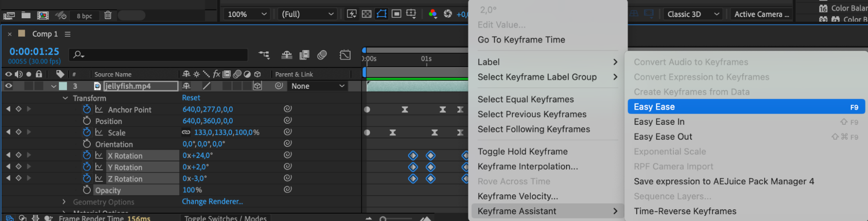Click Position property pick whip spiral
The image size is (868, 221).
(287, 120)
